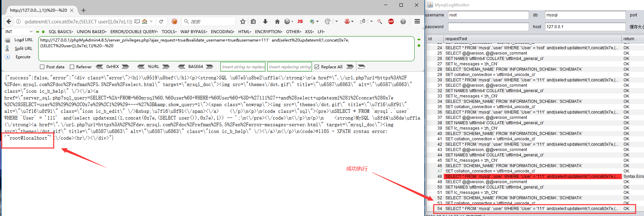Screen dimensions: 644x216
Task: Click the Load URL icon in HackBar
Action: pyautogui.click(x=7, y=40)
